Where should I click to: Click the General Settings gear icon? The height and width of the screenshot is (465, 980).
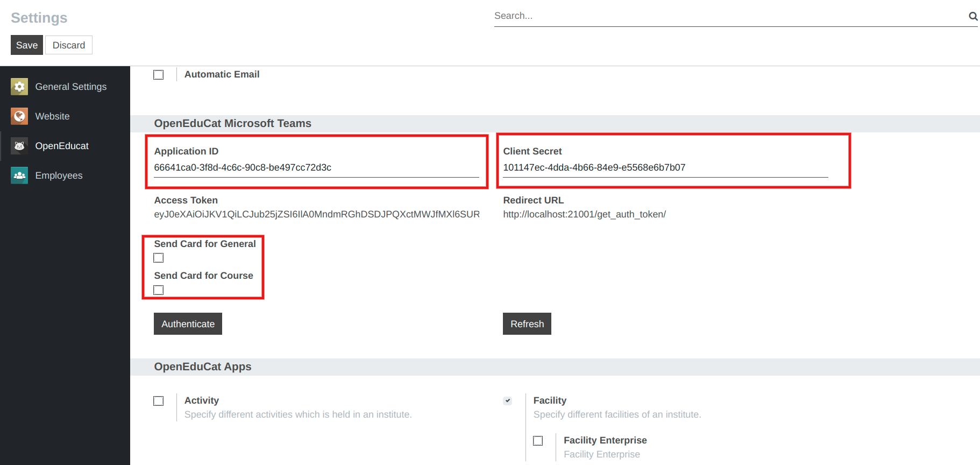[x=19, y=87]
